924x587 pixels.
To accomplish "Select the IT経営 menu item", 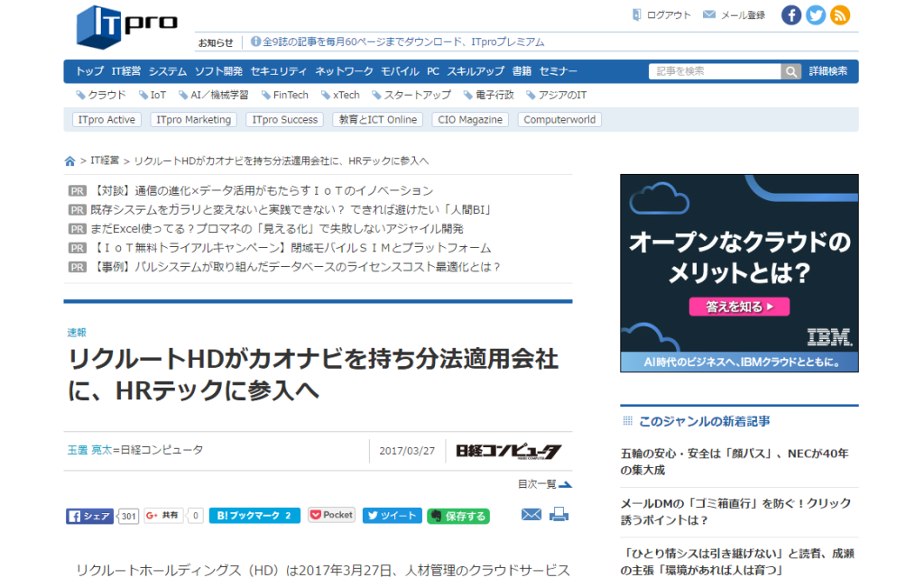I will click(x=126, y=71).
